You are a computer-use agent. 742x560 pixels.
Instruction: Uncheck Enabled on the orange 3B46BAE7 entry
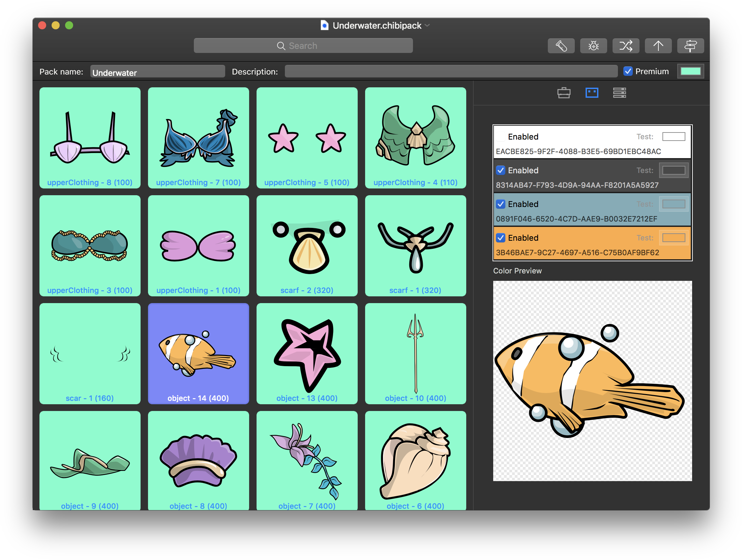(x=500, y=238)
